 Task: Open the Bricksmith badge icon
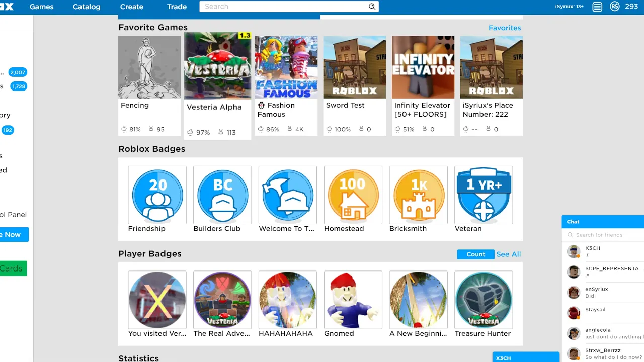[x=419, y=195]
